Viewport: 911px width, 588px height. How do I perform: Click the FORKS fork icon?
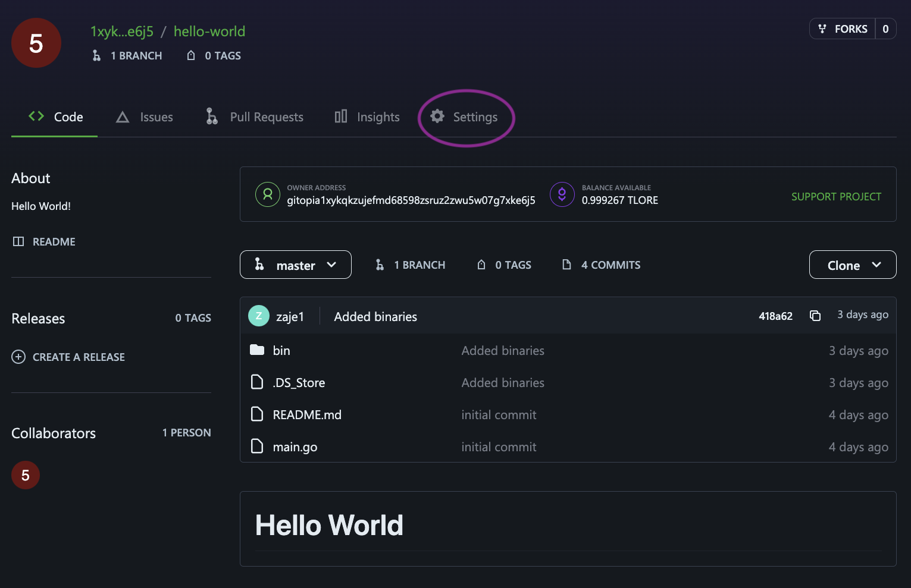pyautogui.click(x=822, y=29)
